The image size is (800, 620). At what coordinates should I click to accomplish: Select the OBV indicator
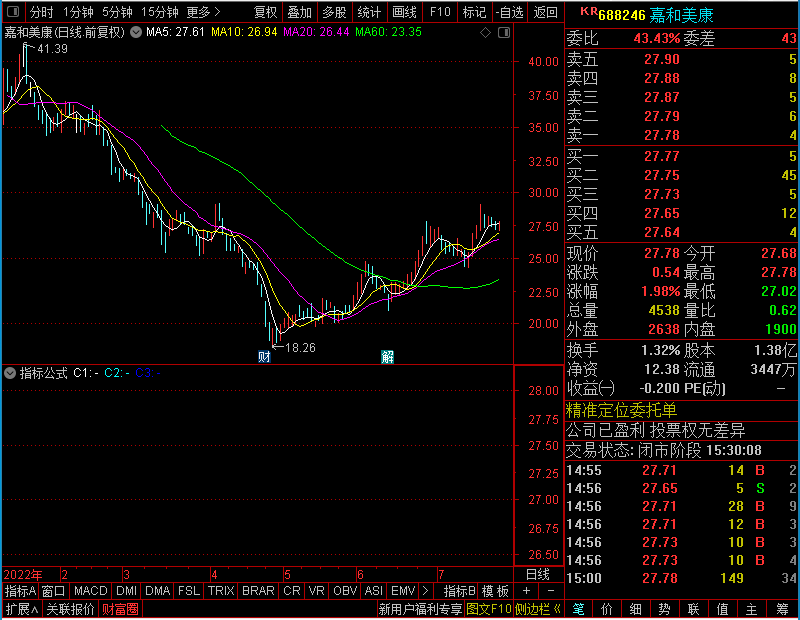pyautogui.click(x=345, y=591)
